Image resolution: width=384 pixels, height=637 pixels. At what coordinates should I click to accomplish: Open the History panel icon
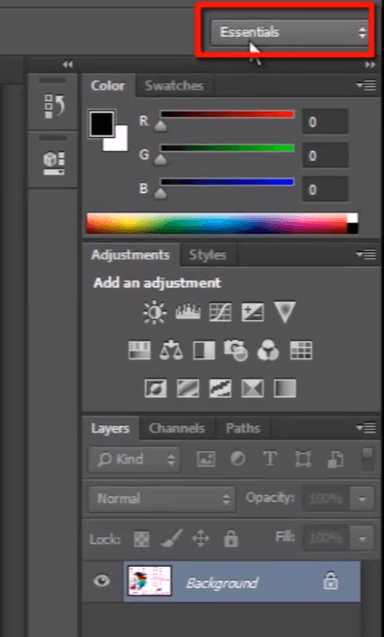[x=54, y=106]
